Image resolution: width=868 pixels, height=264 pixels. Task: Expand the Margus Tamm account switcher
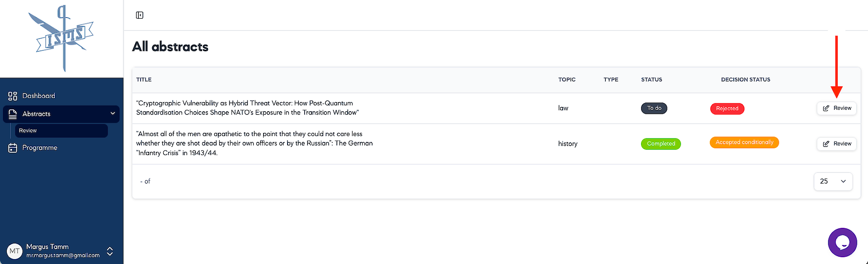(109, 251)
